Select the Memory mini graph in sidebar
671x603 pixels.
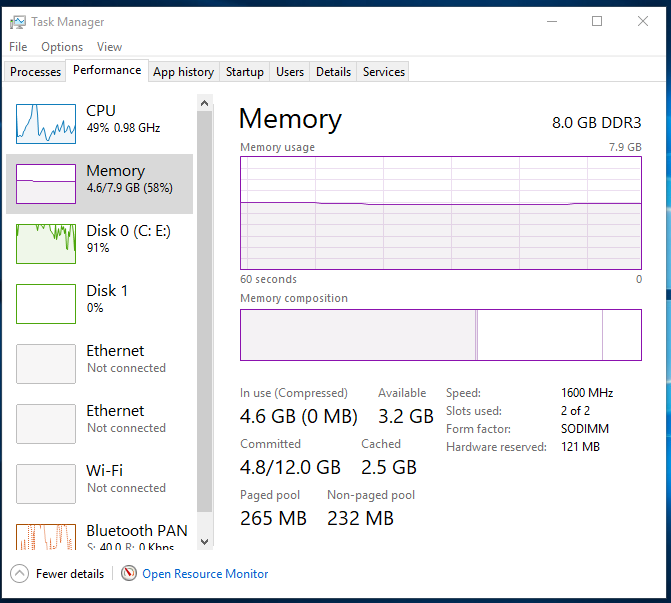tap(46, 183)
